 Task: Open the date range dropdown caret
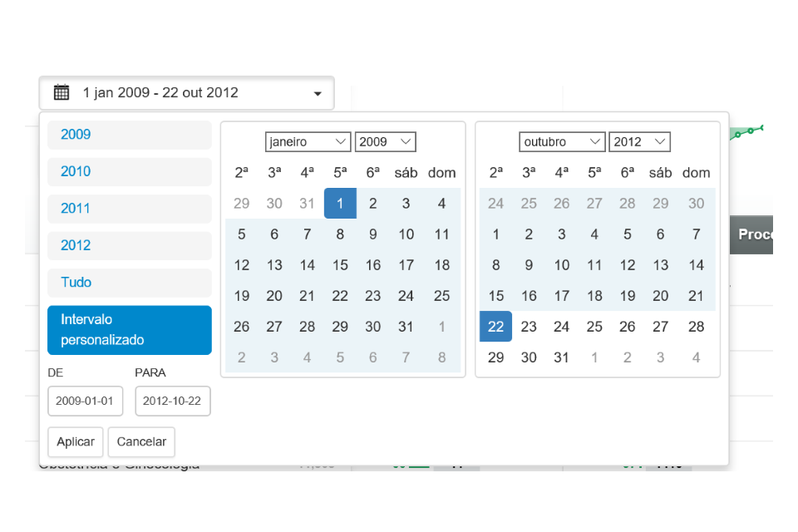pyautogui.click(x=318, y=94)
